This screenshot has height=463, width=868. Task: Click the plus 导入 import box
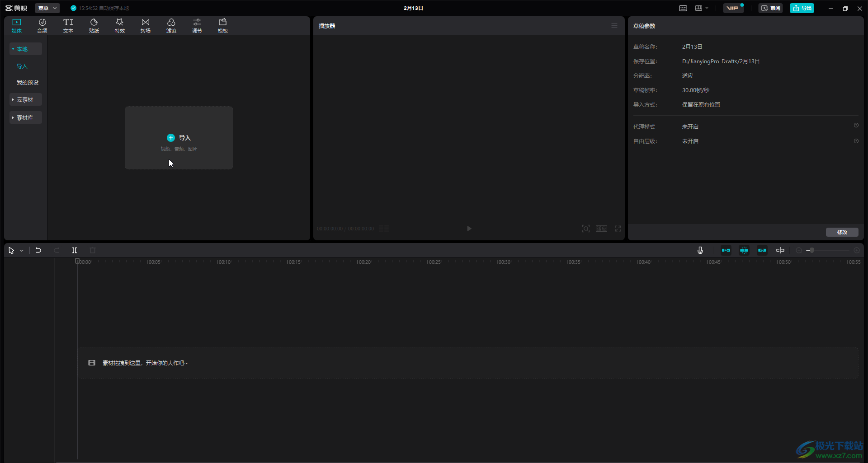[x=179, y=138]
